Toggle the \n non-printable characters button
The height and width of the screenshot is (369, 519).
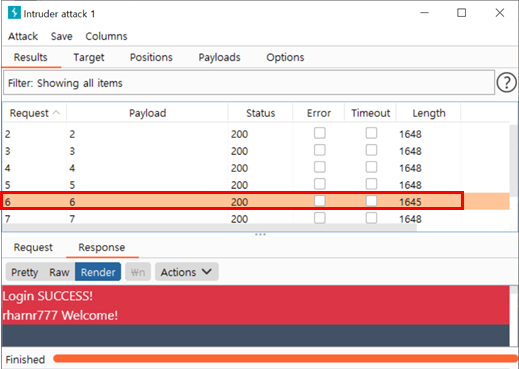[138, 272]
